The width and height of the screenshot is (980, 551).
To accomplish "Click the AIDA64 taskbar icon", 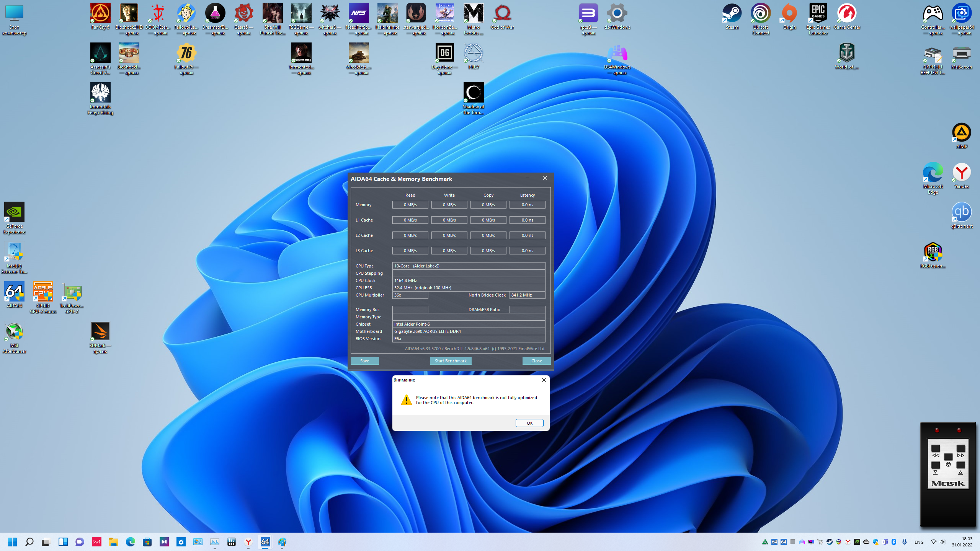I will point(265,542).
